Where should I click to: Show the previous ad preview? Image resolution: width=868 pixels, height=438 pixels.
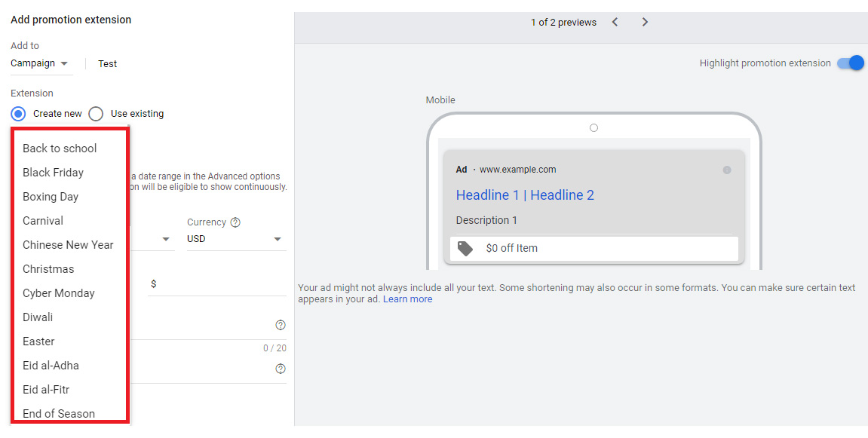(615, 22)
